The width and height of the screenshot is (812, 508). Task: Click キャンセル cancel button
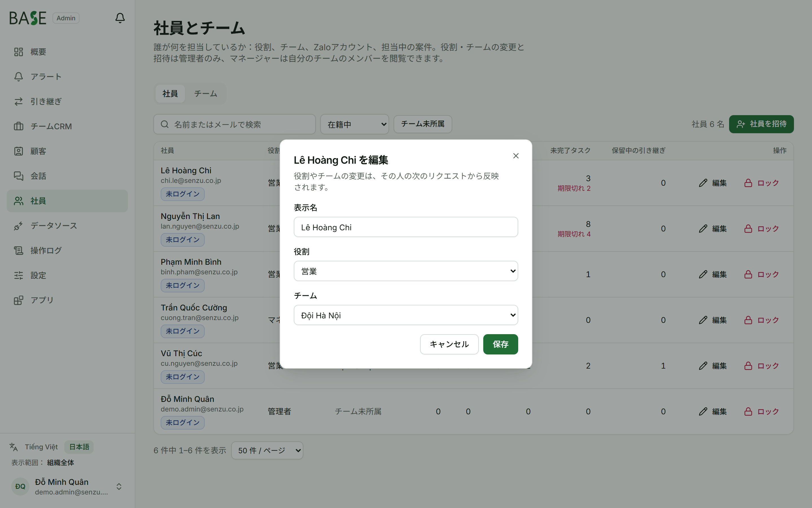tap(449, 344)
